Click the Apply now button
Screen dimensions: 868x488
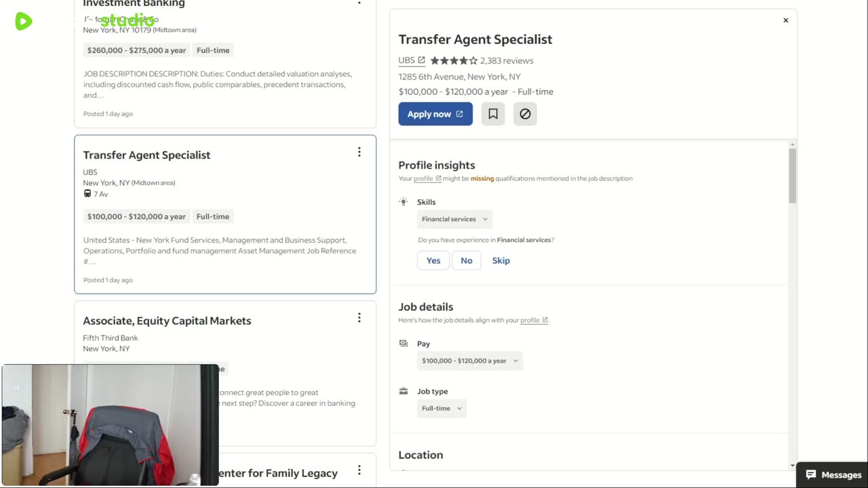pos(435,114)
